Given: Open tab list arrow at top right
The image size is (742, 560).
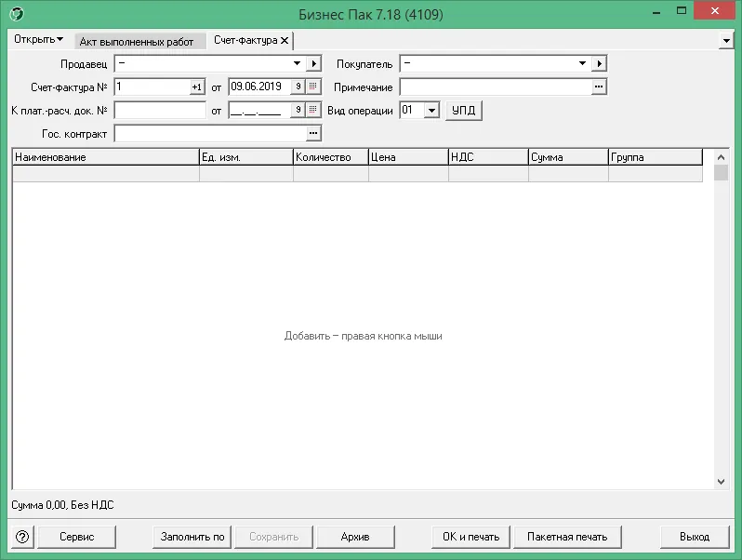Looking at the screenshot, I should (x=726, y=41).
